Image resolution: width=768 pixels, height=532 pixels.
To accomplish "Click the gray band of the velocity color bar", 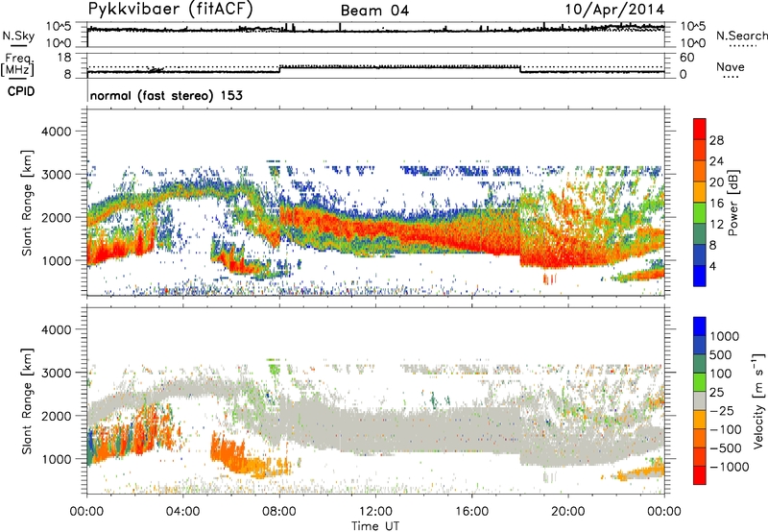I will (x=700, y=400).
